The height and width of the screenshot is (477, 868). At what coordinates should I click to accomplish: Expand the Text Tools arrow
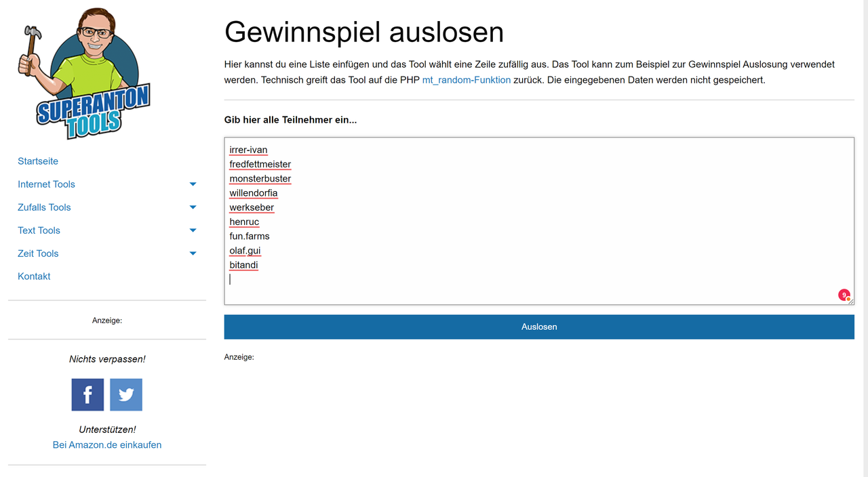coord(193,230)
